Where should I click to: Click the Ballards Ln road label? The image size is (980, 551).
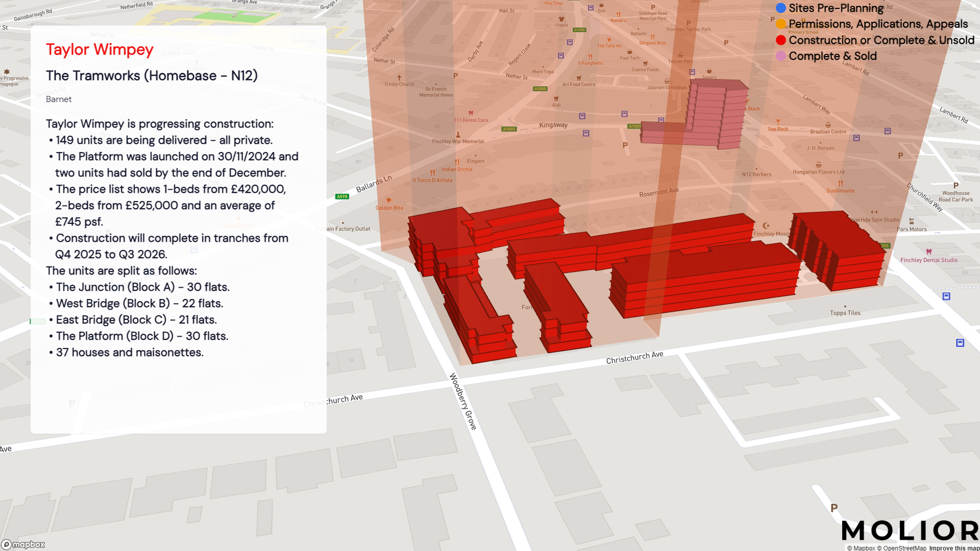[374, 184]
